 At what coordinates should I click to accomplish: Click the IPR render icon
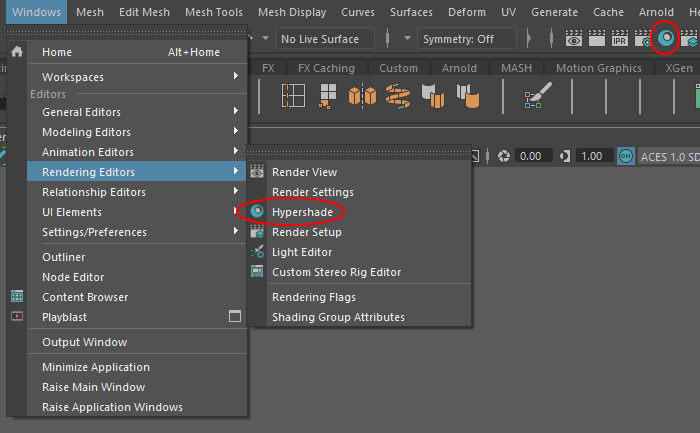coord(620,39)
